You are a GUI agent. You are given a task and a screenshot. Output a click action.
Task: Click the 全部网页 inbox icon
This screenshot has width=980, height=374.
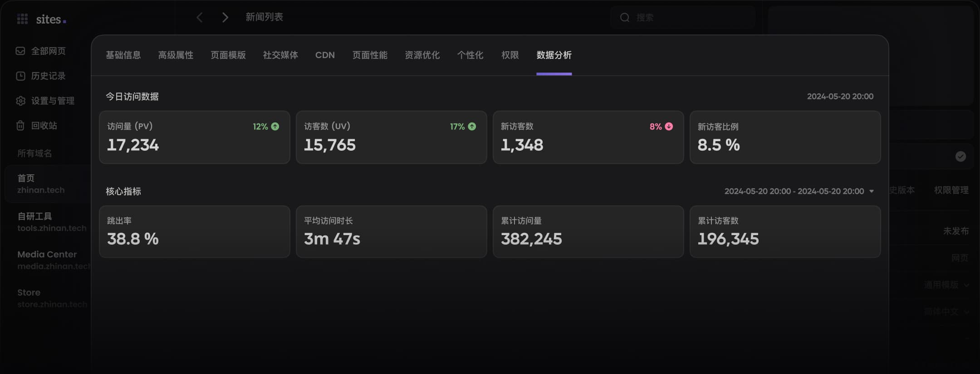pyautogui.click(x=20, y=51)
